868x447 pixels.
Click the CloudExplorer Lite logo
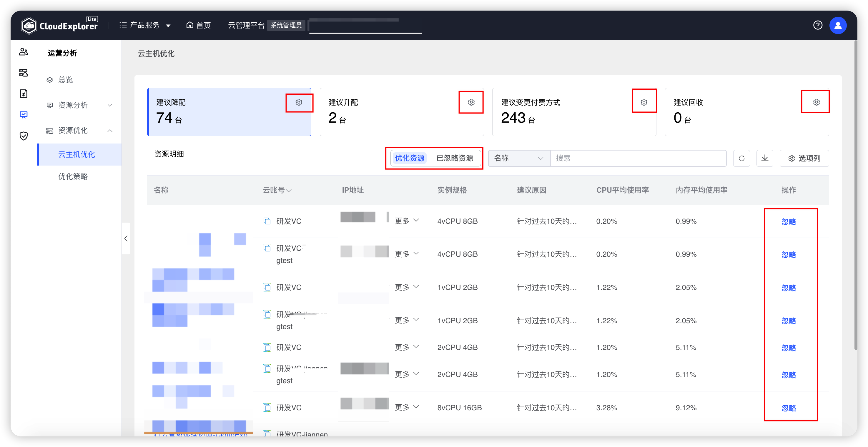coord(59,25)
